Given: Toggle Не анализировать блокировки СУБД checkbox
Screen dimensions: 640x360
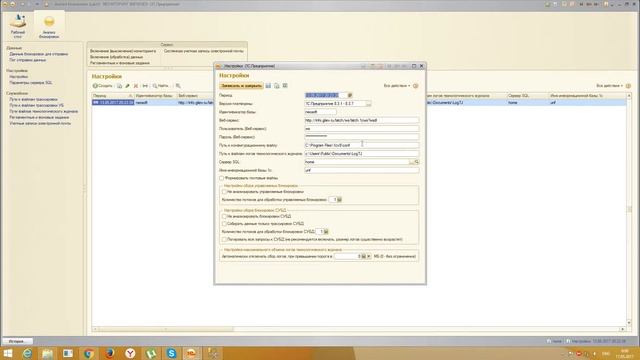Looking at the screenshot, I should tap(224, 216).
